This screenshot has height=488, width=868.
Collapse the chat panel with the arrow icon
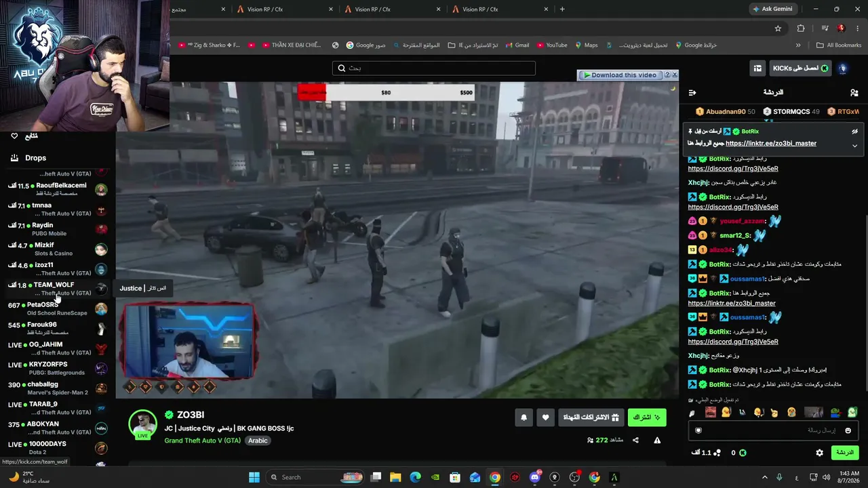692,92
